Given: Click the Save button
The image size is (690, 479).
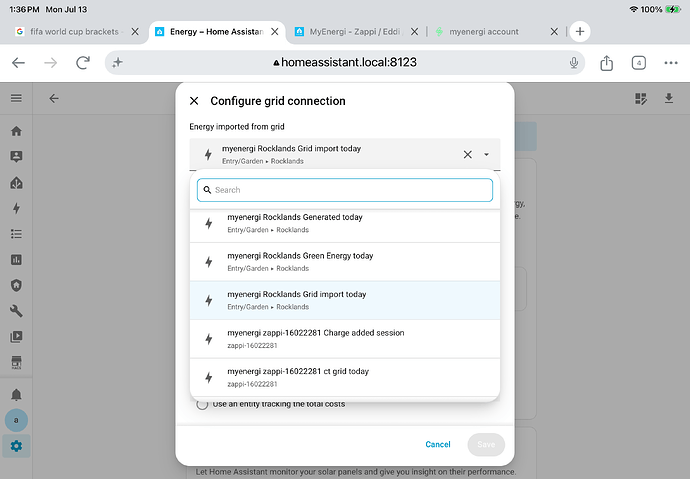Looking at the screenshot, I should pyautogui.click(x=486, y=444).
